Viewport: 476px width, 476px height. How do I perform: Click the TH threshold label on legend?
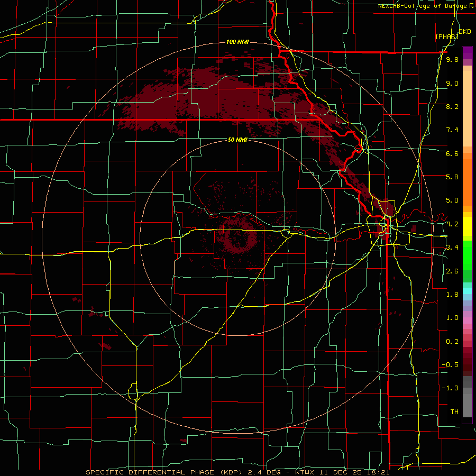(454, 412)
